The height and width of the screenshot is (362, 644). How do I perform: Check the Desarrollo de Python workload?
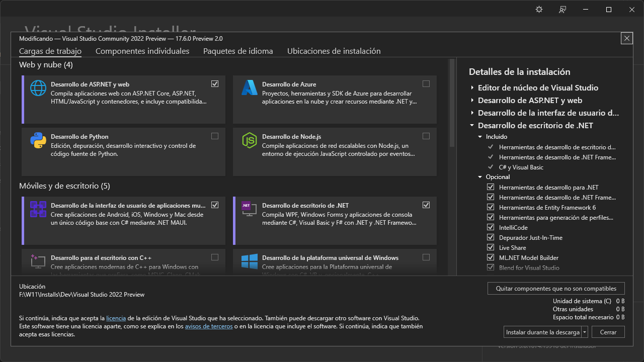click(x=215, y=136)
